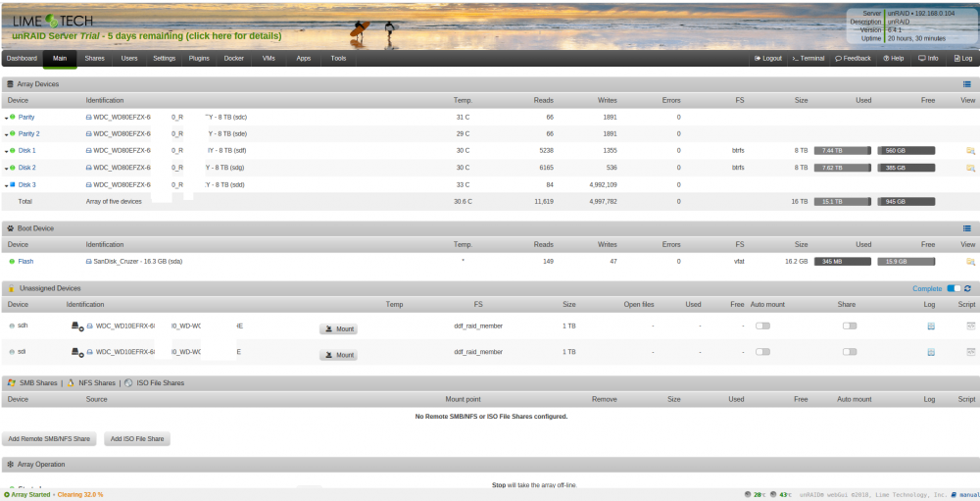Click the Disk 2 free 385 GB bar
Image resolution: width=980 pixels, height=501 pixels.
906,168
